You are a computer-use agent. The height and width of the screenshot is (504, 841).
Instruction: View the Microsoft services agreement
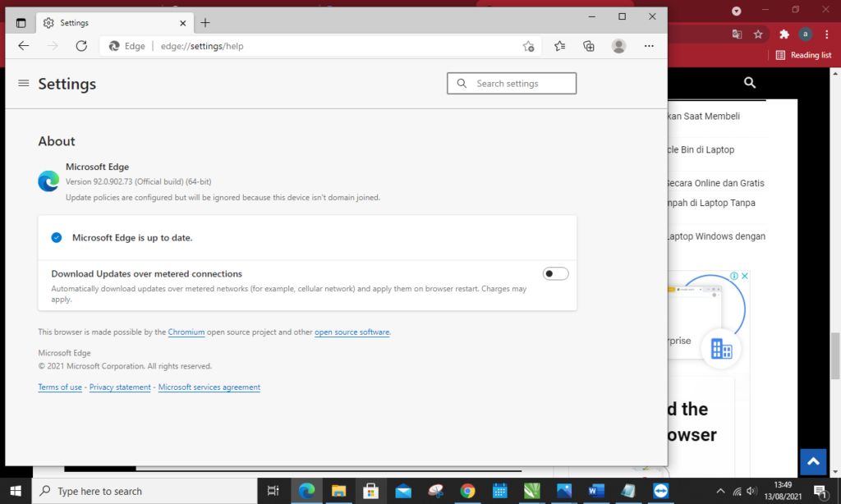(x=209, y=387)
